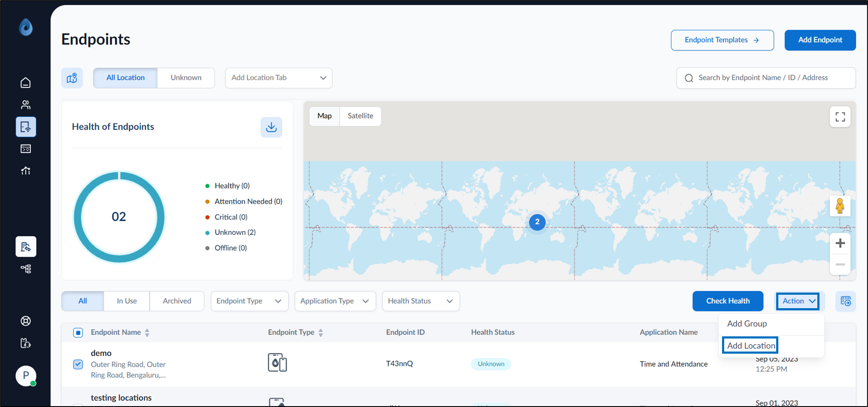Click endpoint ID T43nnQ
This screenshot has width=868, height=407.
[x=399, y=364]
